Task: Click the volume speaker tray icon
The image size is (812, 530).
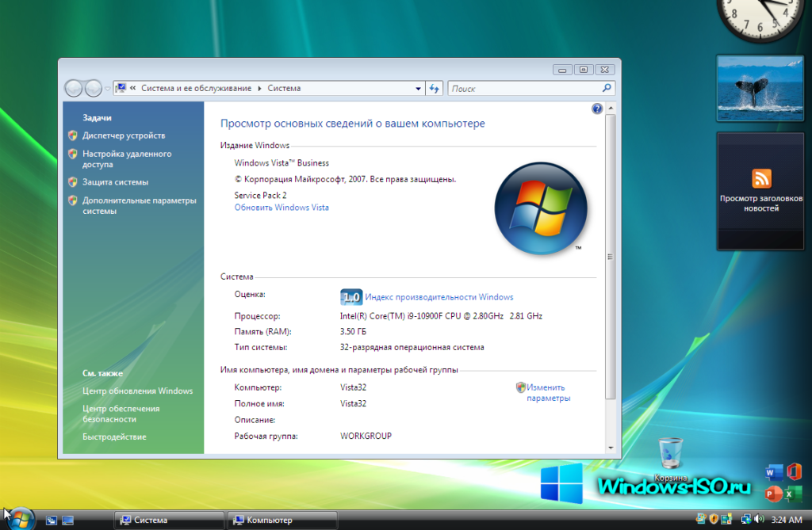Action: click(x=759, y=519)
